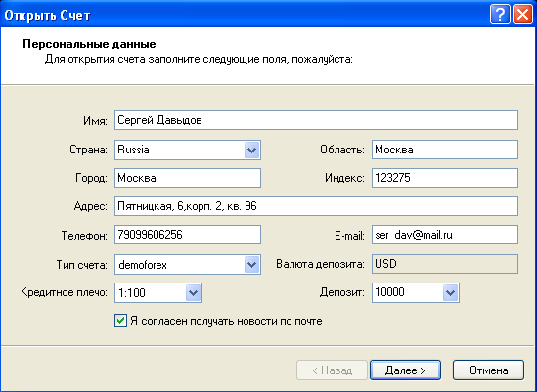Select the Область region field
537x392 pixels.
[x=445, y=150]
